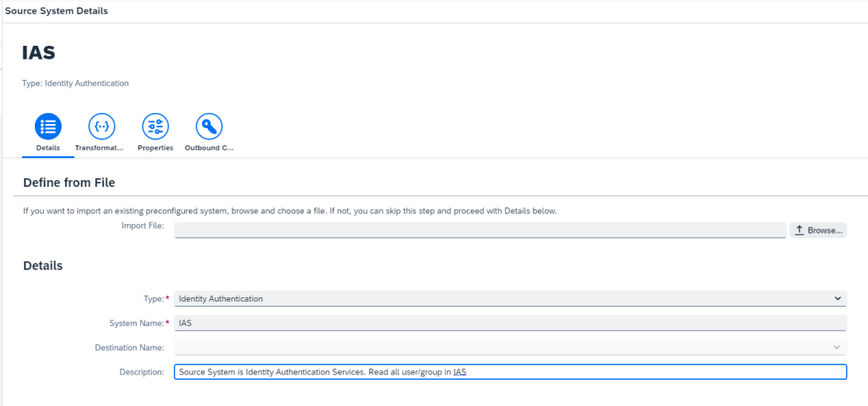Image resolution: width=868 pixels, height=406 pixels.
Task: Click the Source System Details title
Action: 56,11
